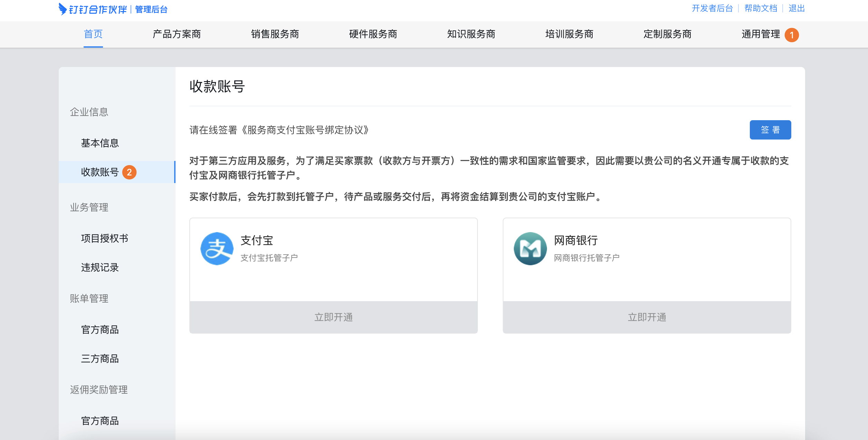The height and width of the screenshot is (440, 868).
Task: Open 违规记录 in the sidebar
Action: click(100, 267)
